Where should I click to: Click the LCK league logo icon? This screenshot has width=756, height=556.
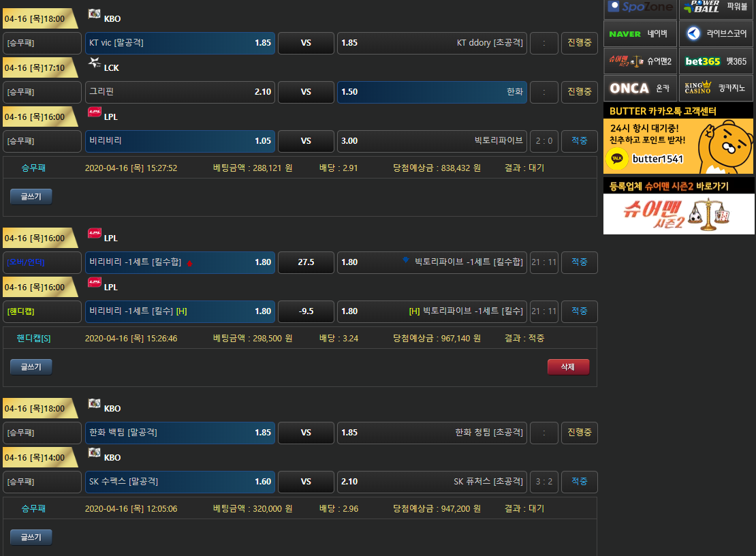pos(95,63)
